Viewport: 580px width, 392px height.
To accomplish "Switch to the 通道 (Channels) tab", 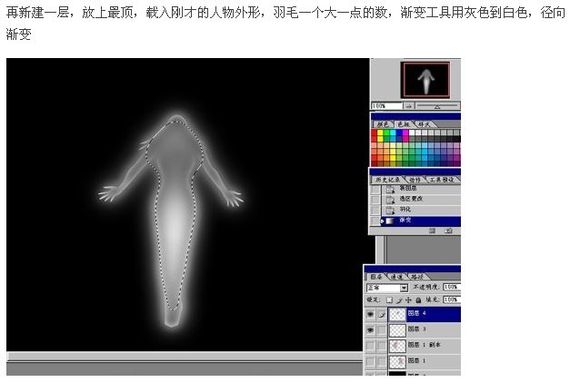I will coord(397,277).
